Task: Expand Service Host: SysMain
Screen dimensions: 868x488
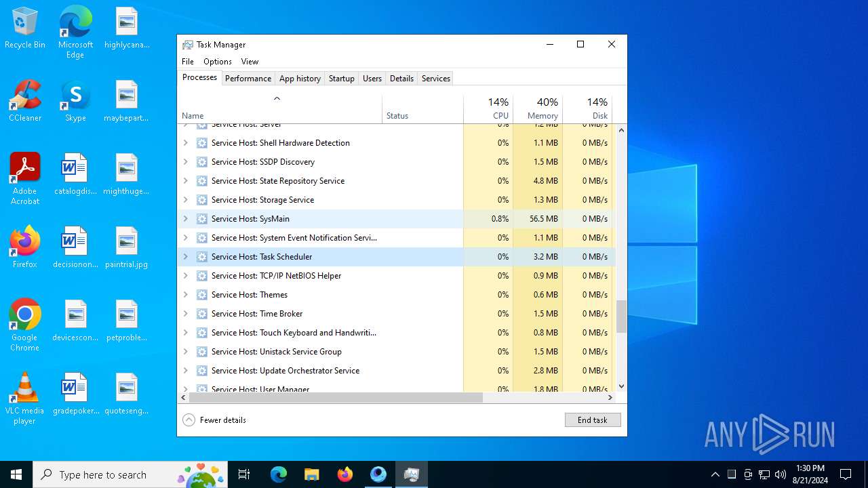Action: [186, 219]
